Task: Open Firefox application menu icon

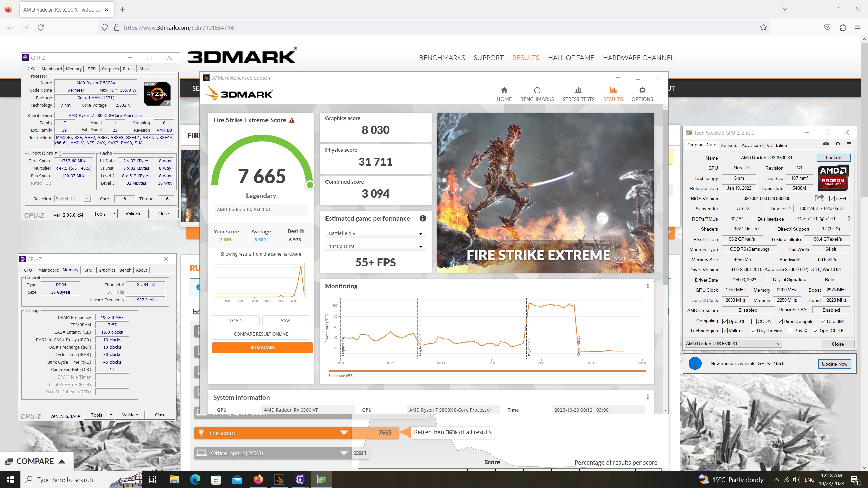Action: [x=858, y=27]
